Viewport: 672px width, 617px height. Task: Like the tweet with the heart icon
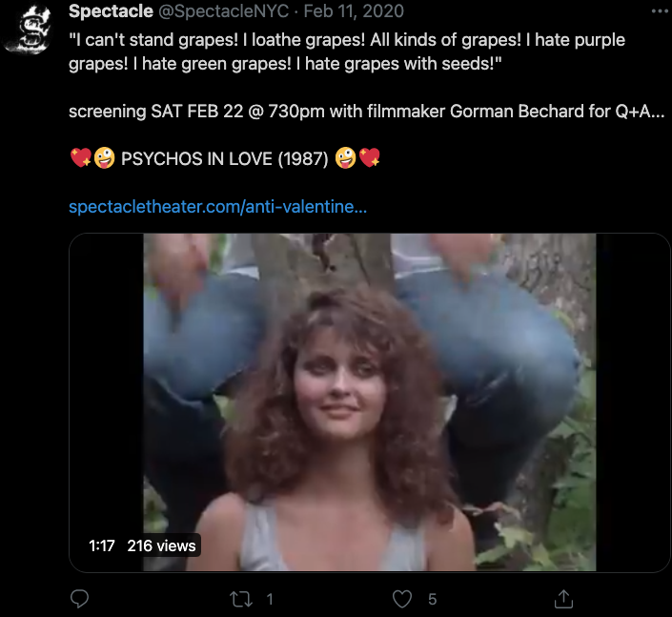(x=402, y=599)
